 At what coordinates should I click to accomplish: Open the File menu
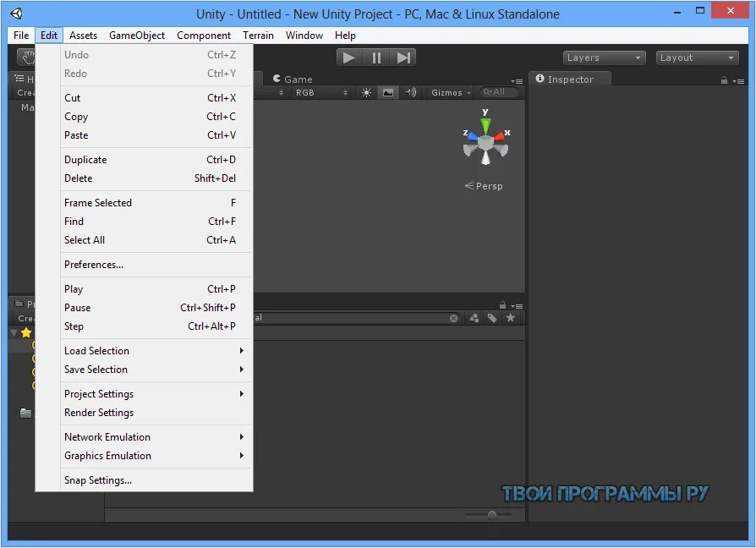pyautogui.click(x=21, y=36)
